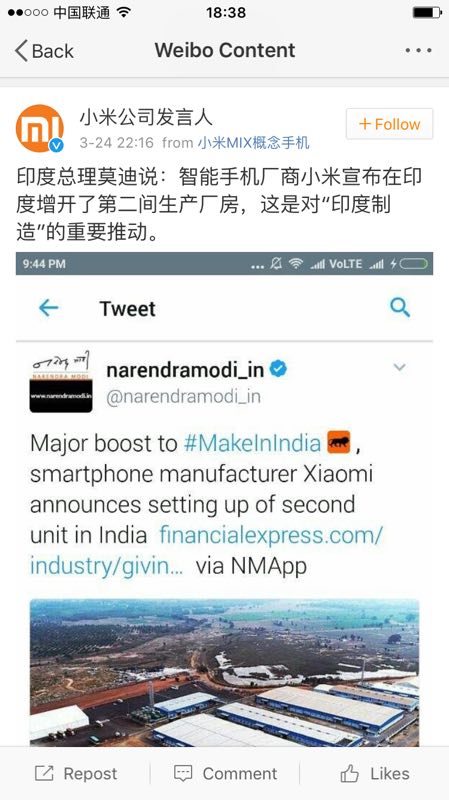Tap the Back chevron arrow
The width and height of the screenshot is (449, 800).
21,51
